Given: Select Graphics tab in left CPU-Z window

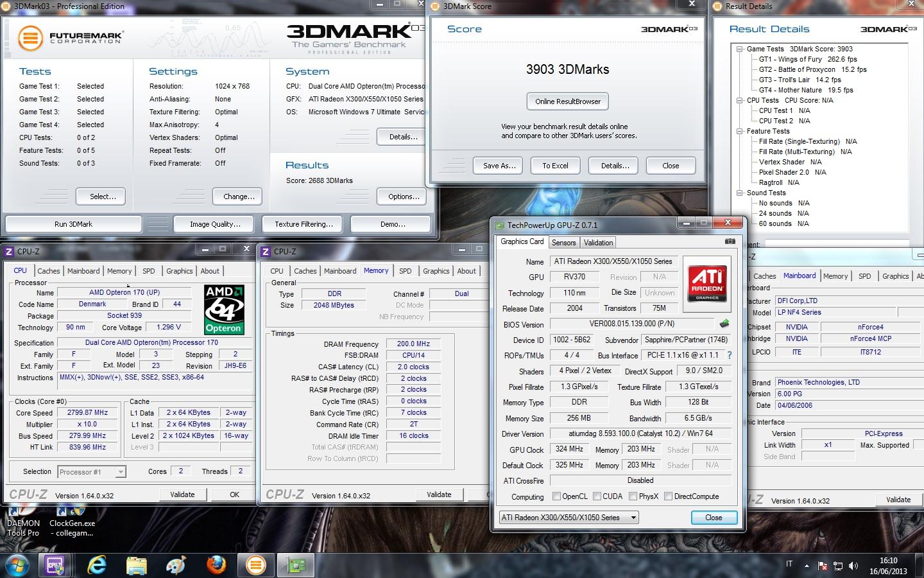Looking at the screenshot, I should (180, 271).
